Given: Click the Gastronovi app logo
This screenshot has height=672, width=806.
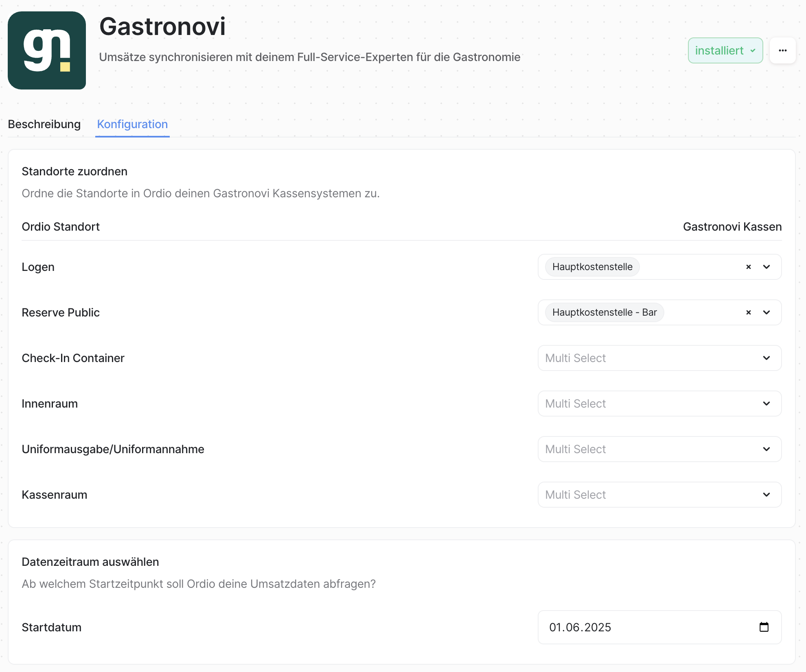Looking at the screenshot, I should [47, 50].
